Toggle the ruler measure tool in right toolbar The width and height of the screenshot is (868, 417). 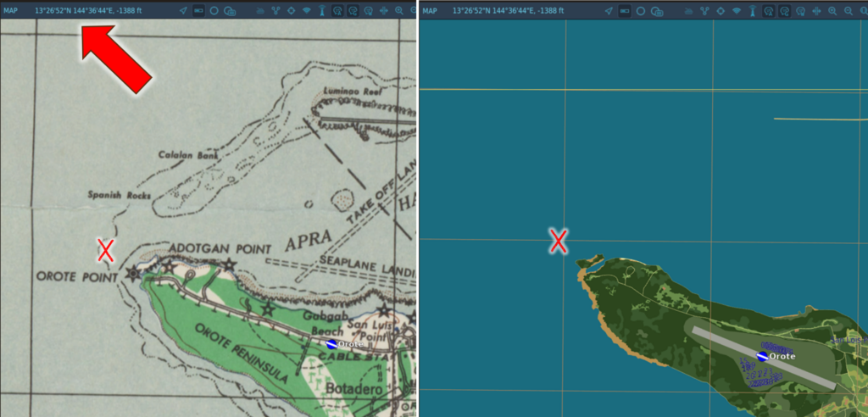point(625,11)
